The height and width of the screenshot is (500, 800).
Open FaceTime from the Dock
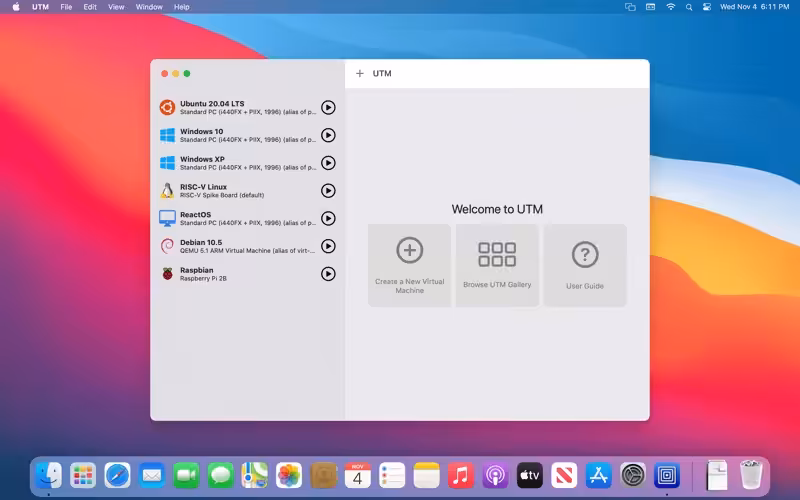coord(186,475)
